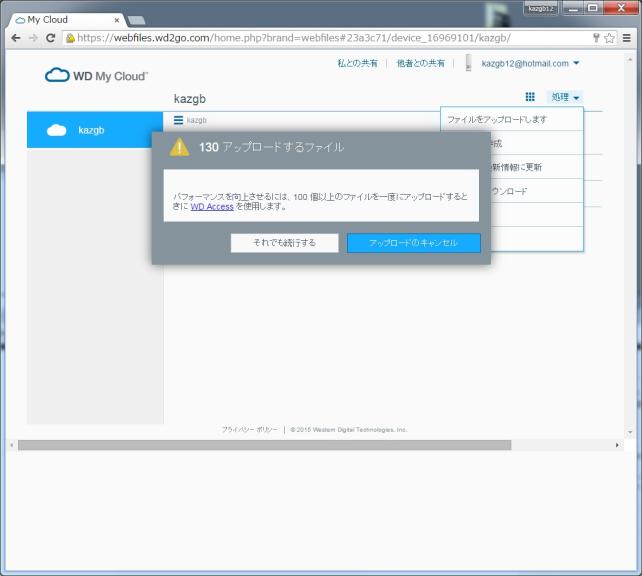Viewport: 642px width, 576px height.
Task: Click the vertical scrollbar down arrow
Action: [630, 432]
